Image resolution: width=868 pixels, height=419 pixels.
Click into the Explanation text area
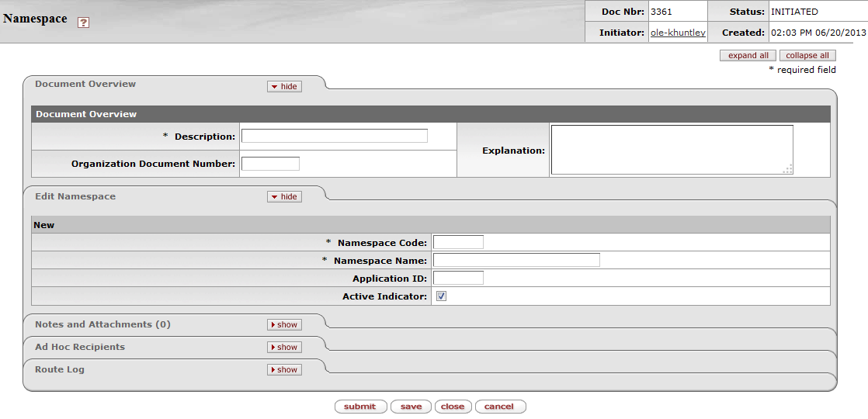pyautogui.click(x=672, y=150)
